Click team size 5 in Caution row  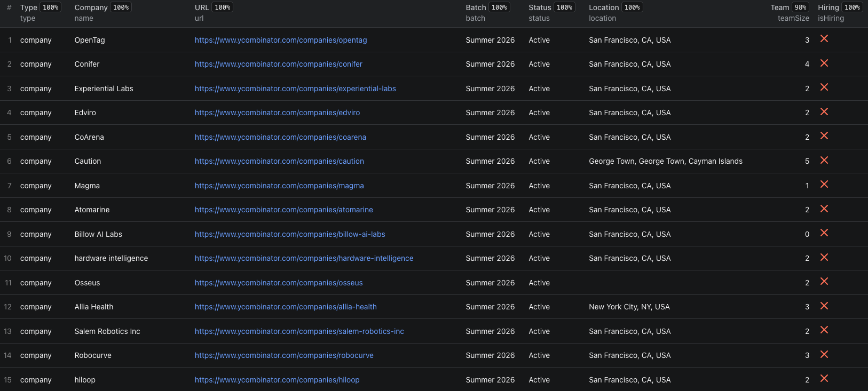click(x=807, y=161)
